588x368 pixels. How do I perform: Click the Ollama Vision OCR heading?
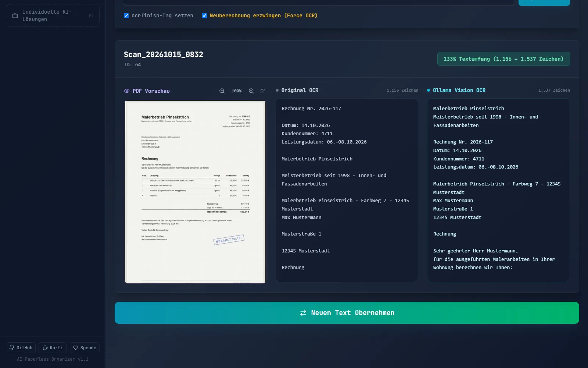coord(459,90)
